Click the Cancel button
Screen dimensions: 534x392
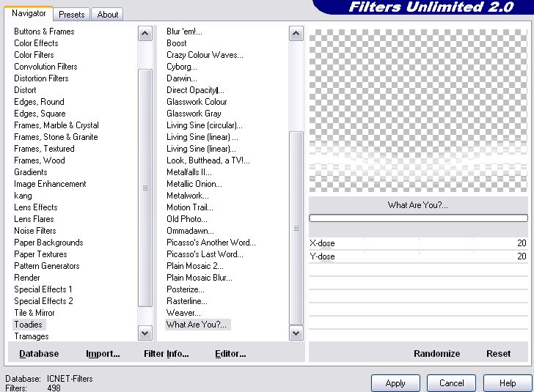click(x=451, y=383)
